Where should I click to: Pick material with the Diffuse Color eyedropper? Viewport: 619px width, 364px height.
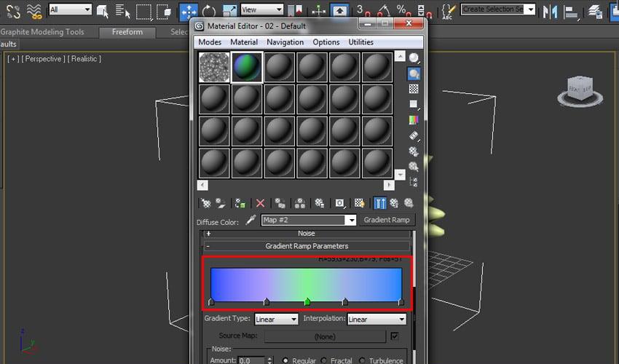[251, 221]
